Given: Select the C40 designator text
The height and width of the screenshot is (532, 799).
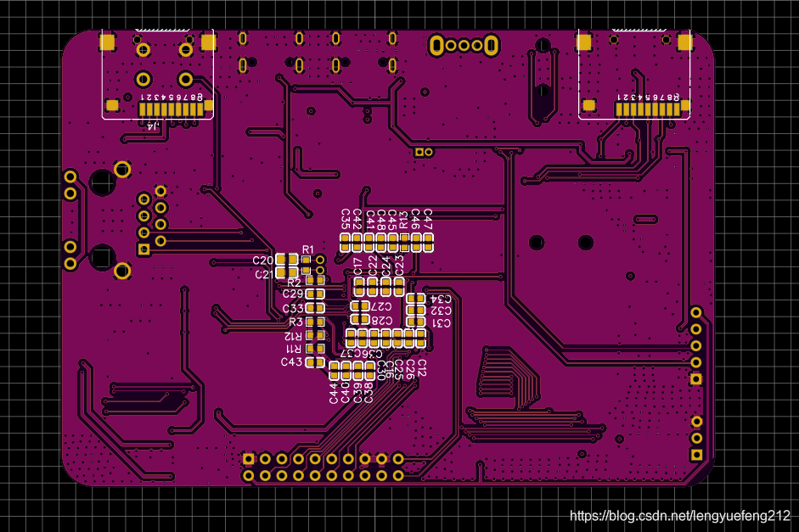Looking at the screenshot, I should coord(346,394).
